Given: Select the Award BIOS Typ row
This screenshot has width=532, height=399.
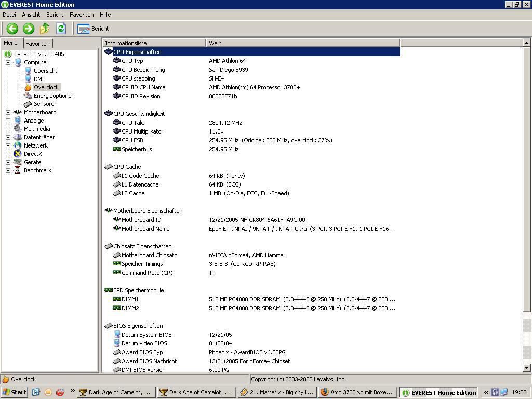Looking at the screenshot, I should (x=251, y=352).
